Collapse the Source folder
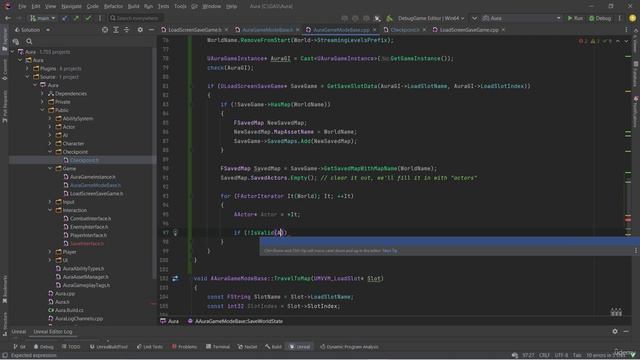The height and width of the screenshot is (360, 640). pos(28,77)
